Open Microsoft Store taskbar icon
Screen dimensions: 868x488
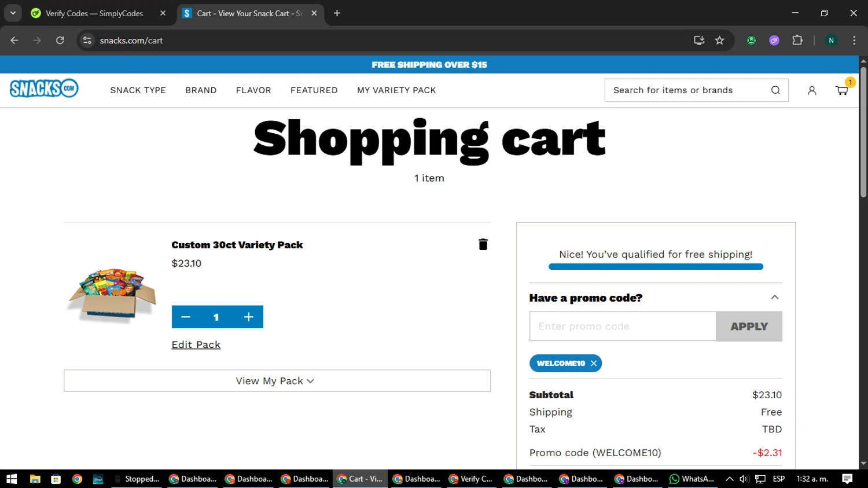coord(56,479)
